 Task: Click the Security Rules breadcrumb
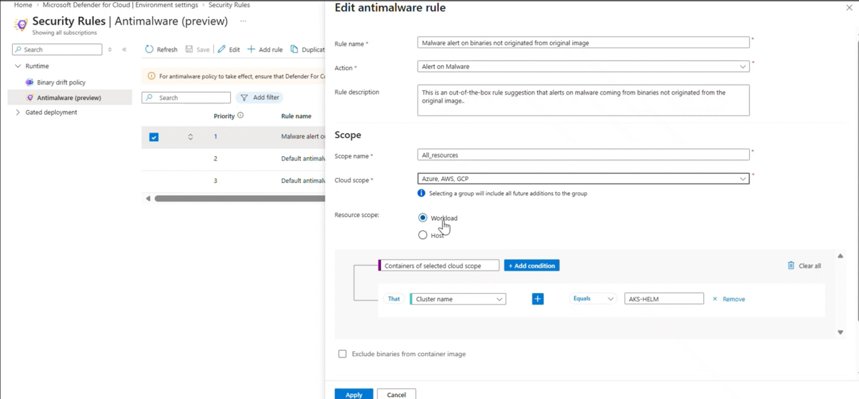click(x=229, y=4)
